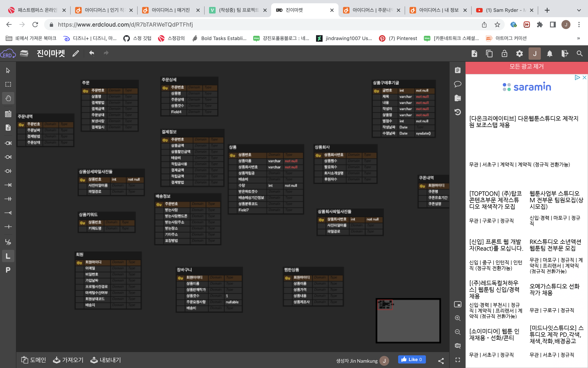Fit the diagram to screen
Image resolution: width=588 pixels, height=368 pixels.
(x=458, y=346)
